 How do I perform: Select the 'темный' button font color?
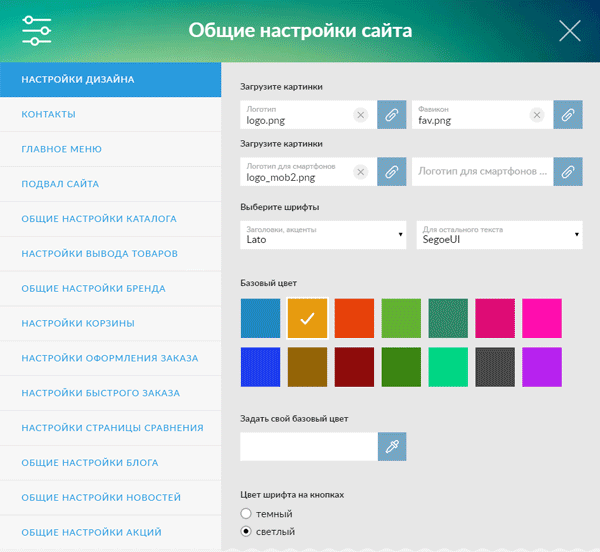pyautogui.click(x=247, y=513)
